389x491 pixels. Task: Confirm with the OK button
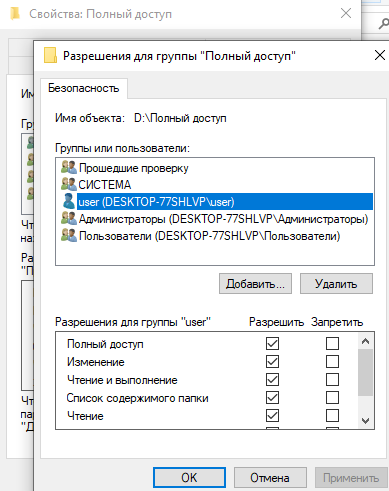click(x=189, y=478)
